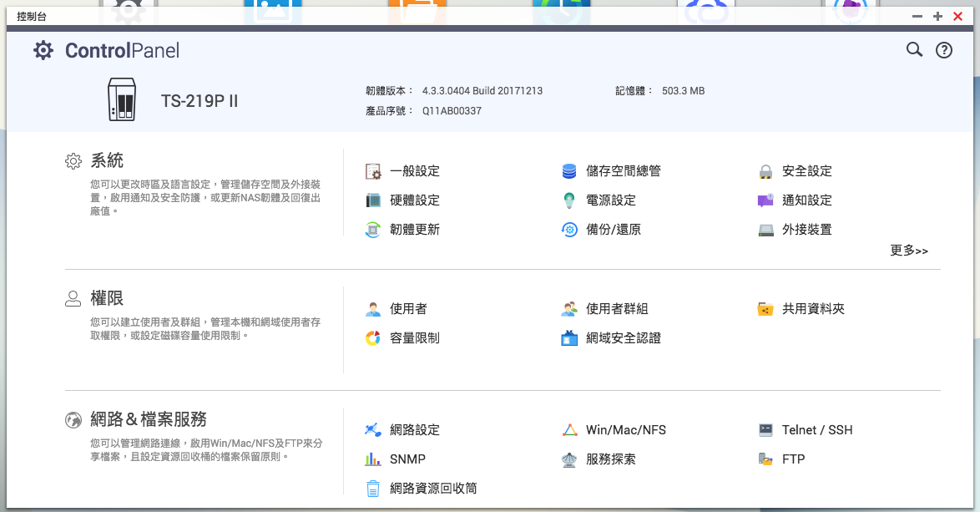Select the 權限 privilege category heading

107,298
